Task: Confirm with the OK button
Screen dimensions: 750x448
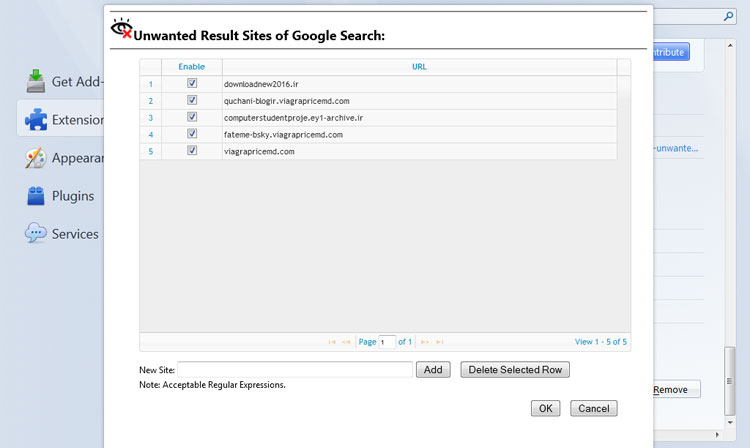Action: pyautogui.click(x=545, y=408)
